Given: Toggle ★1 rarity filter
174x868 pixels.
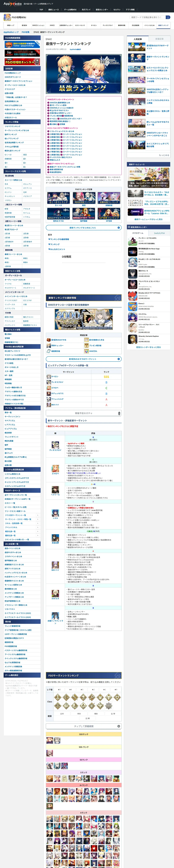Looking at the screenshot, I should (104, 689).
